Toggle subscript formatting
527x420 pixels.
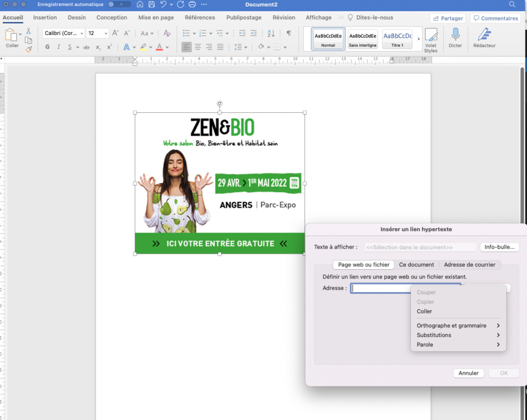98,47
